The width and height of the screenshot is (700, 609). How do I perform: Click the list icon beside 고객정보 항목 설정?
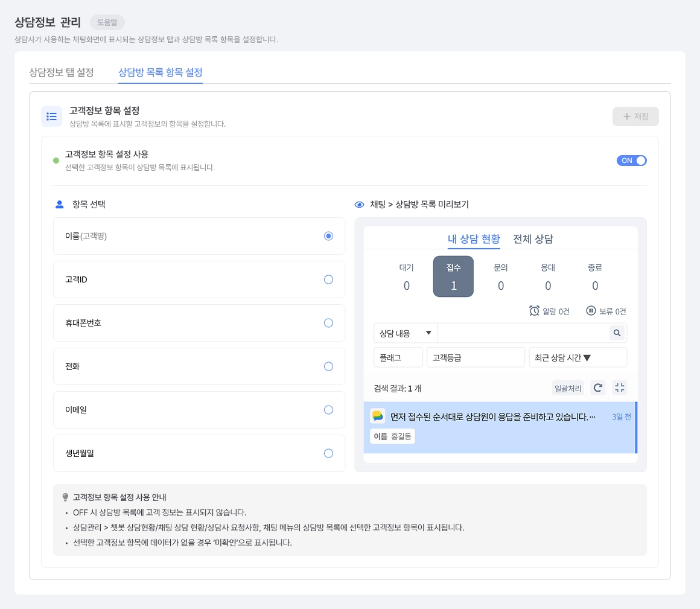(x=52, y=116)
